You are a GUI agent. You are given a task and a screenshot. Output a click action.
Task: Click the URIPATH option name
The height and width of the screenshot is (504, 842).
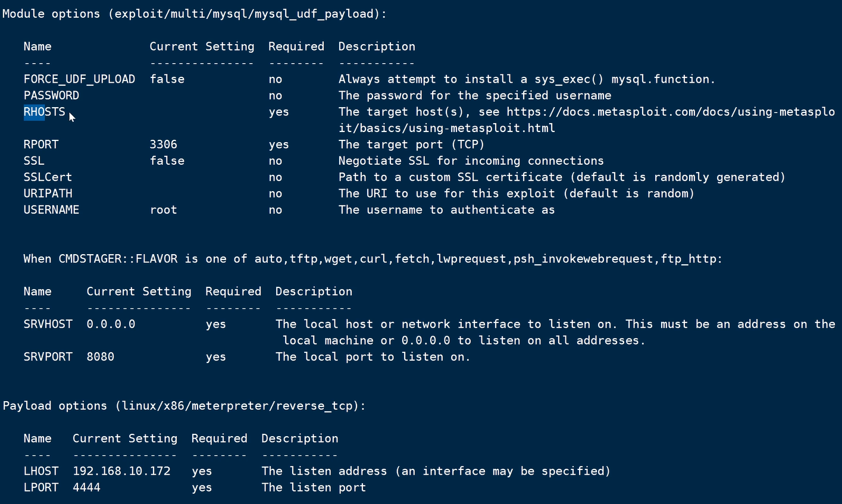48,193
